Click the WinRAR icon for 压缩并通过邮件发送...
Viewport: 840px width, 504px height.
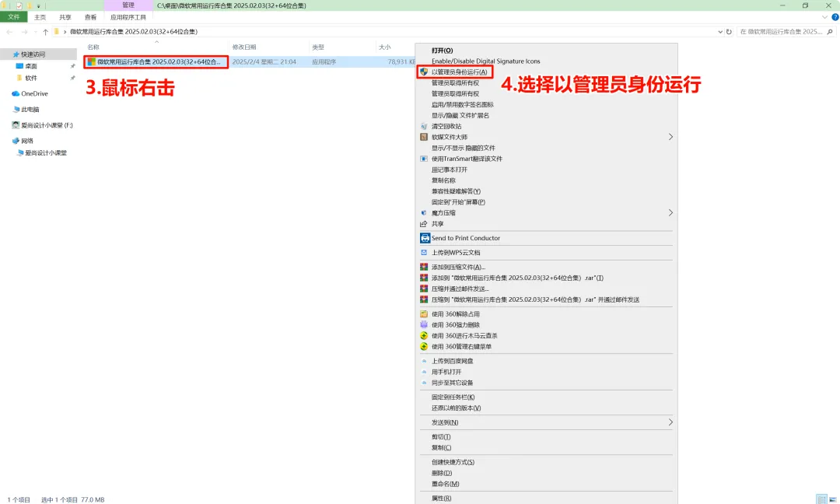pyautogui.click(x=424, y=289)
